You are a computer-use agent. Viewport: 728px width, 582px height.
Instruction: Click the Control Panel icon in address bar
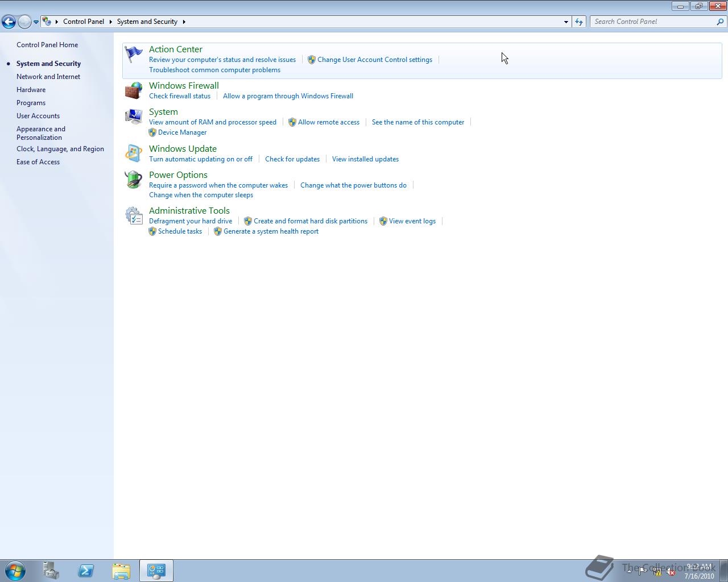47,22
